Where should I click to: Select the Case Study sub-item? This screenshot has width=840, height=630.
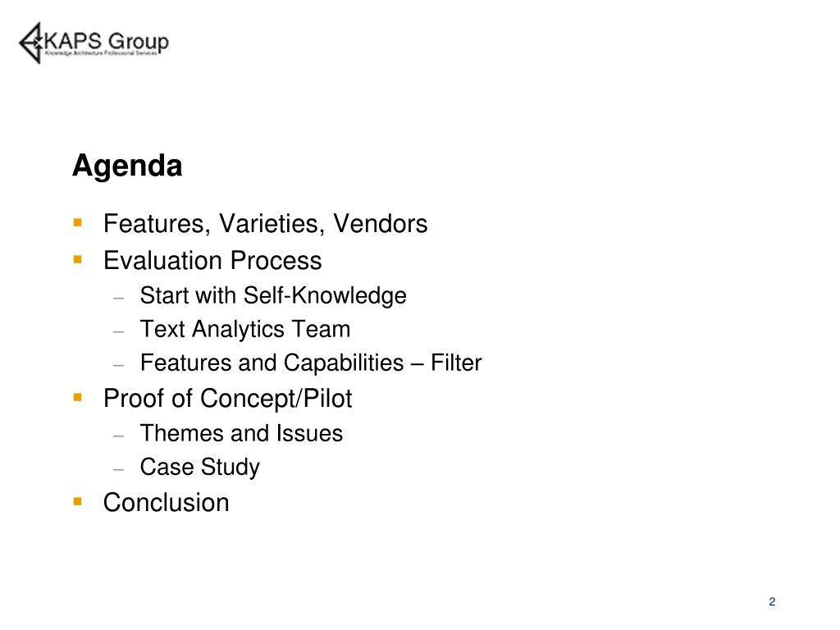tap(200, 467)
